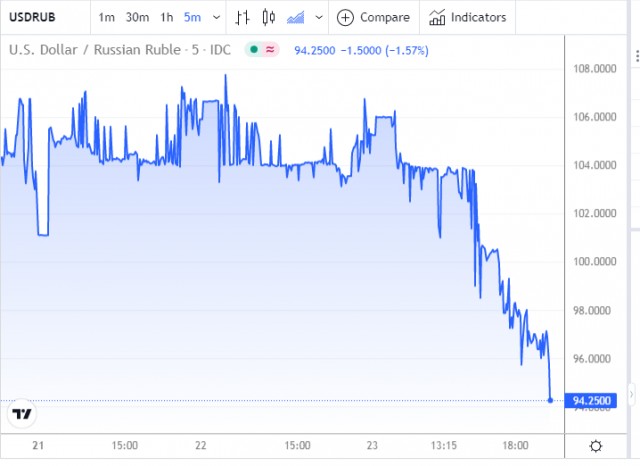Click the three-dot menu on right edge

[x=637, y=56]
